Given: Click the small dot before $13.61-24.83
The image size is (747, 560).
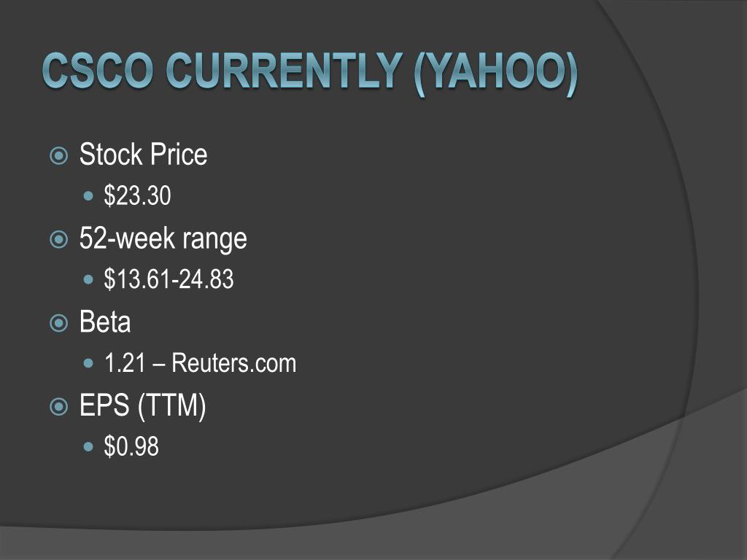Looking at the screenshot, I should (x=88, y=279).
